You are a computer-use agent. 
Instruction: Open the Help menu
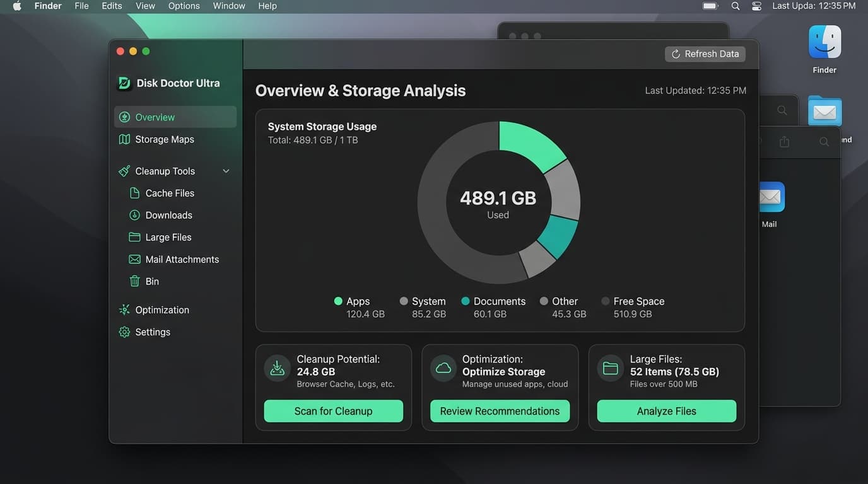click(267, 6)
